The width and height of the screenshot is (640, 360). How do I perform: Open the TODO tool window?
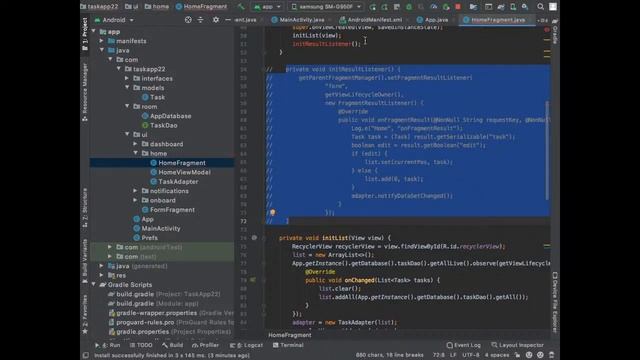point(141,345)
